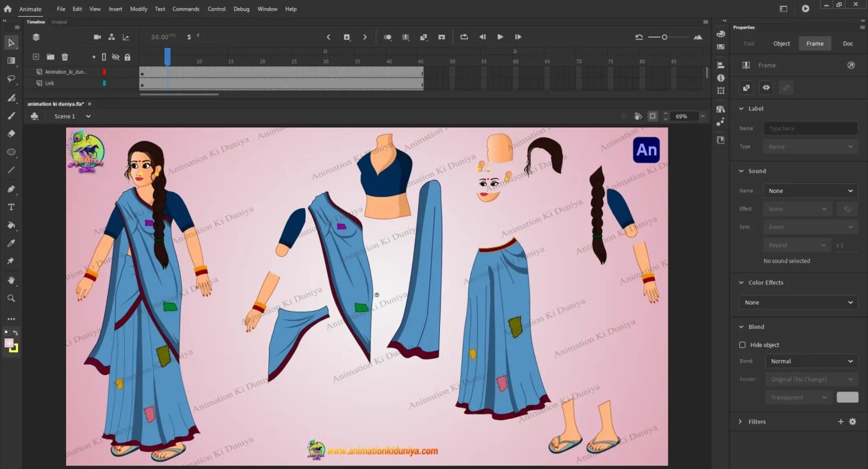This screenshot has width=868, height=469.
Task: Activate the Text tool
Action: click(x=11, y=207)
